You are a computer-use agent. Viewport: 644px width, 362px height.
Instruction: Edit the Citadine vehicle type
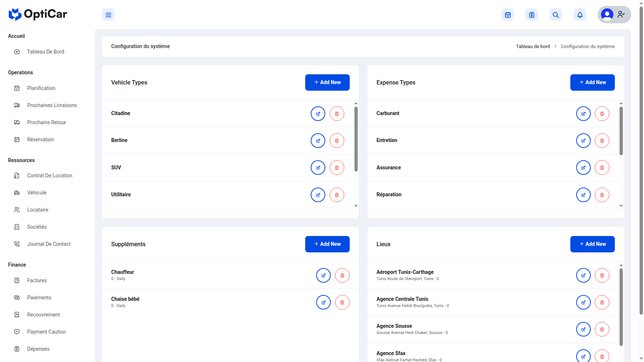point(318,114)
